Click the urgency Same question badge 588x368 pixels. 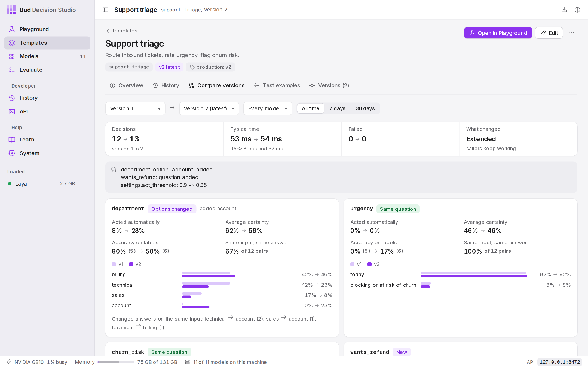click(398, 209)
